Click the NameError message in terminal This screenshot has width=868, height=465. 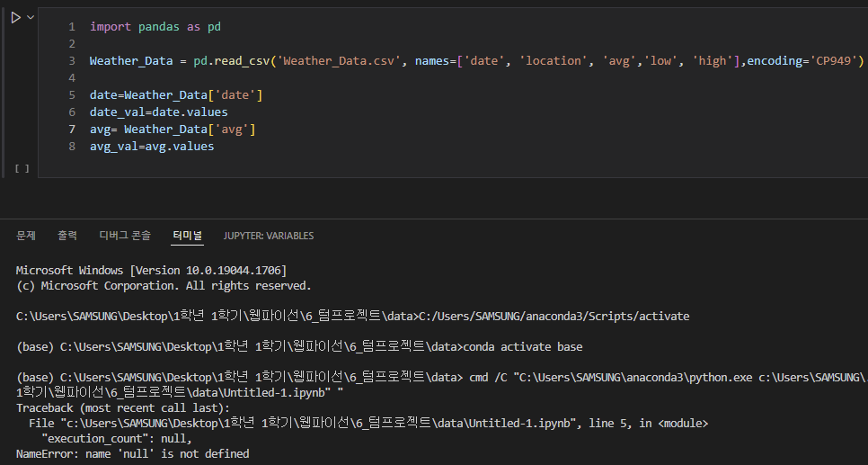(132, 454)
